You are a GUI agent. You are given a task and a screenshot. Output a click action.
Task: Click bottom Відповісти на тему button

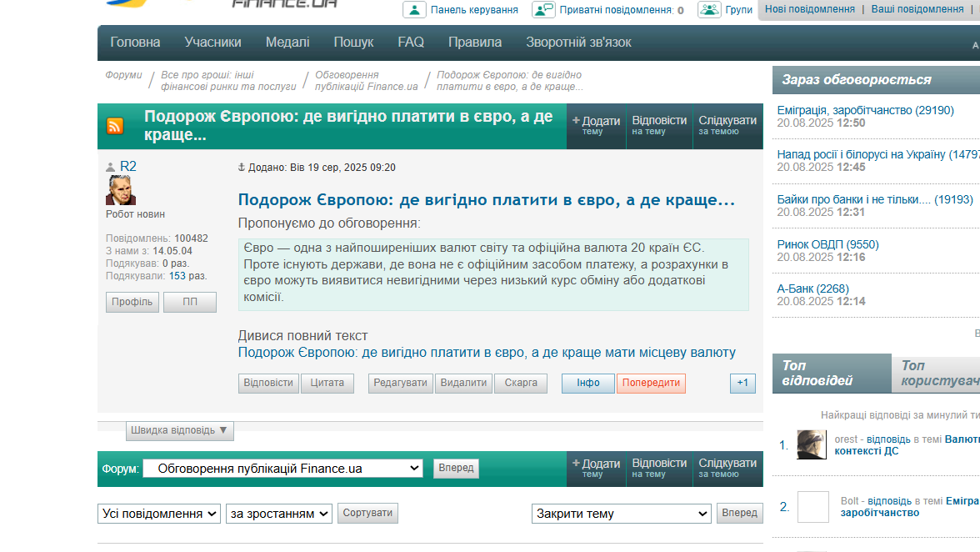659,469
